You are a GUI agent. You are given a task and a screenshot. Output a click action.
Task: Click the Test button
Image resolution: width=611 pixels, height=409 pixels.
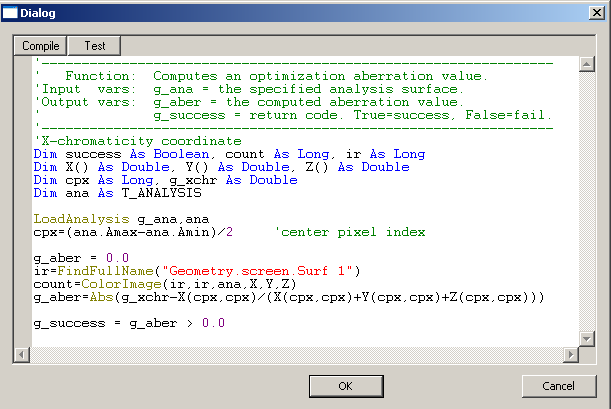pos(95,46)
